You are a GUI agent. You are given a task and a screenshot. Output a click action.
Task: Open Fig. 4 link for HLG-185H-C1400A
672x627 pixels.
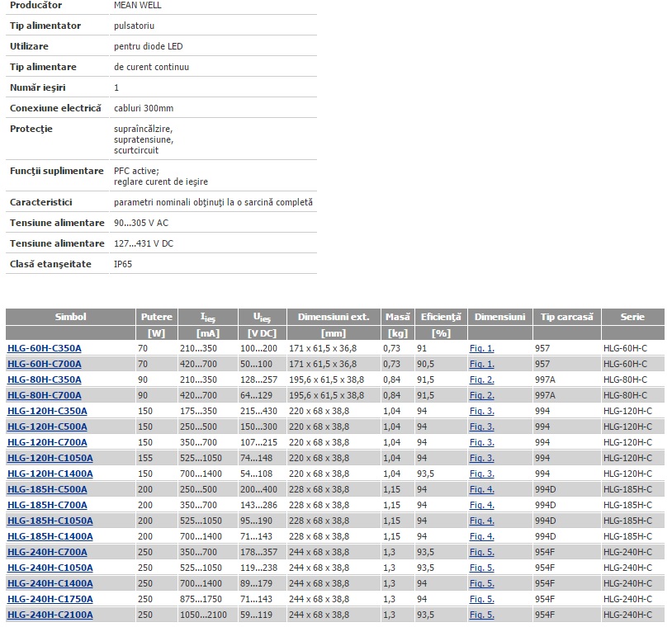(482, 536)
